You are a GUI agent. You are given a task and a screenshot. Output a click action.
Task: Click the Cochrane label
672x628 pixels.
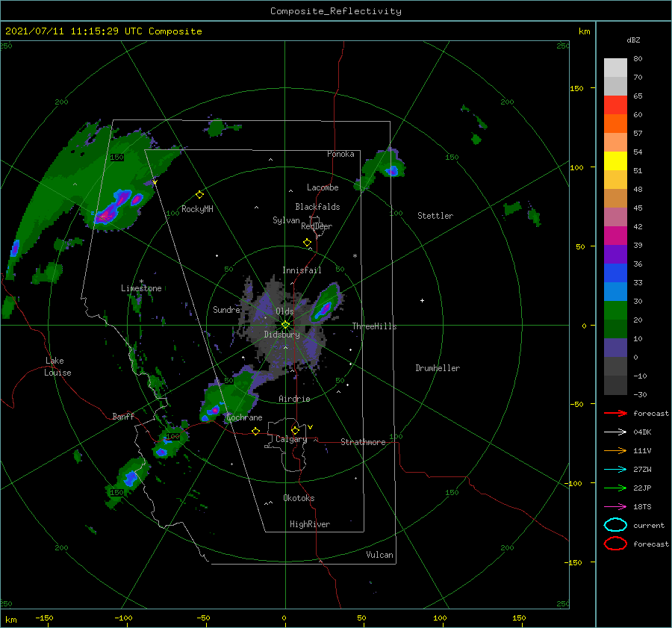[244, 417]
